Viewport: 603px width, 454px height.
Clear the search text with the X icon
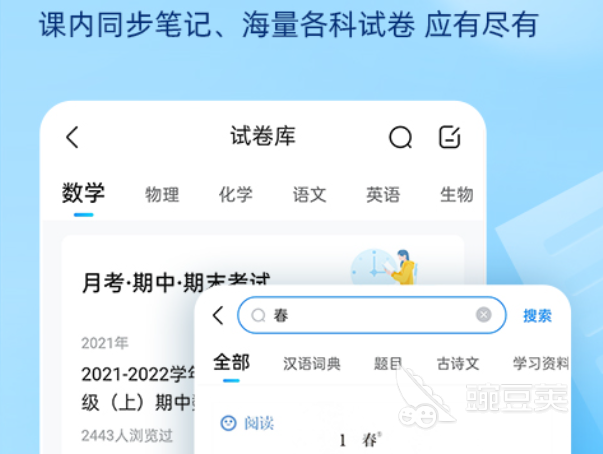point(483,315)
